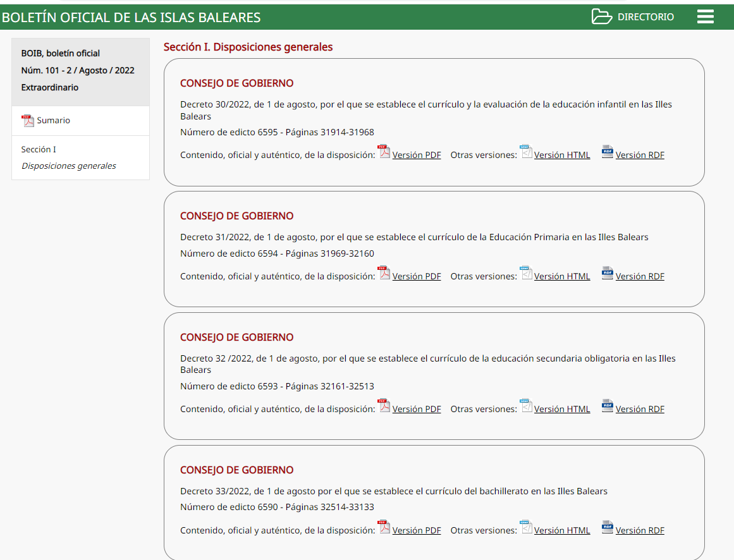Click the Sección I. Disposiciones generales heading
734x560 pixels.
(x=248, y=47)
